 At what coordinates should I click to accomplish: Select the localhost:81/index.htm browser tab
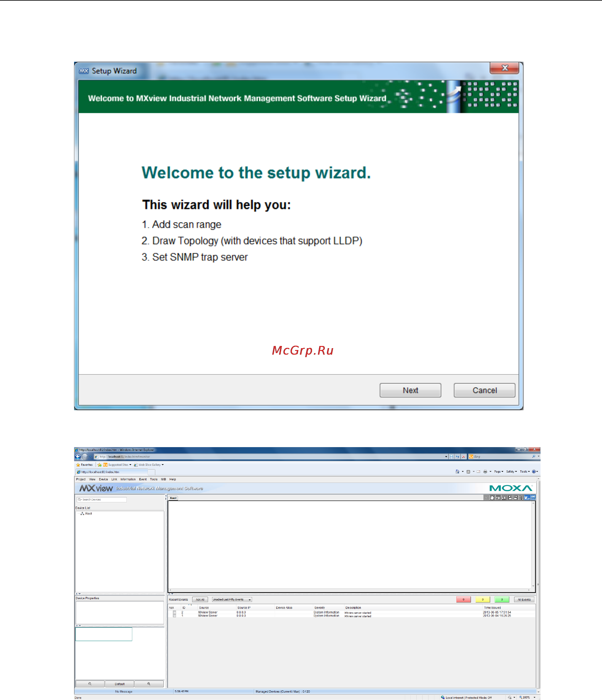[111, 472]
